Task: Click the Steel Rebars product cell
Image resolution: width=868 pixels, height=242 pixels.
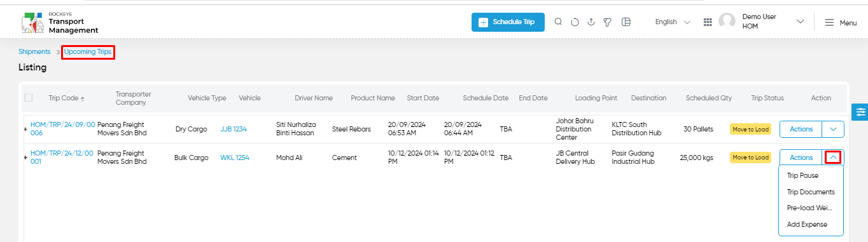Action: click(352, 129)
